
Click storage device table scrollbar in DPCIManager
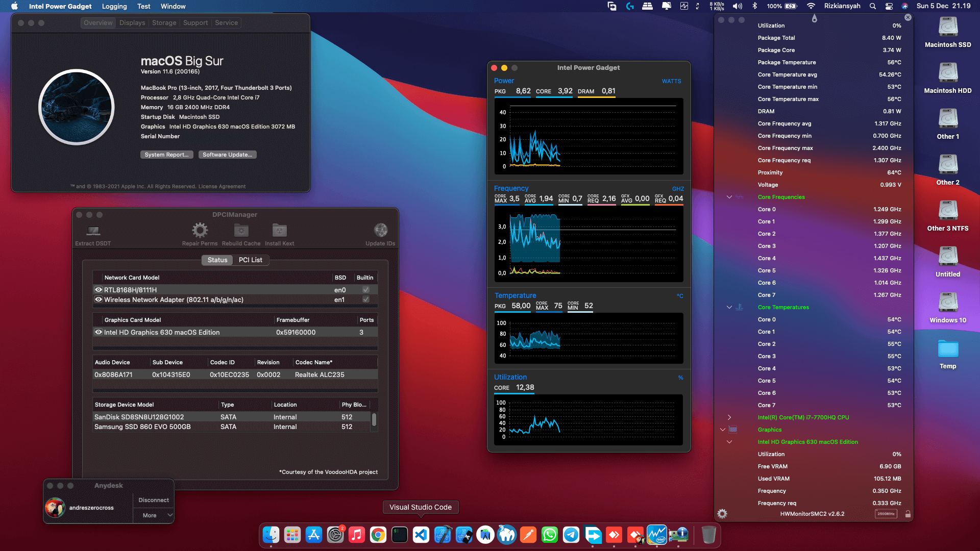pos(374,419)
